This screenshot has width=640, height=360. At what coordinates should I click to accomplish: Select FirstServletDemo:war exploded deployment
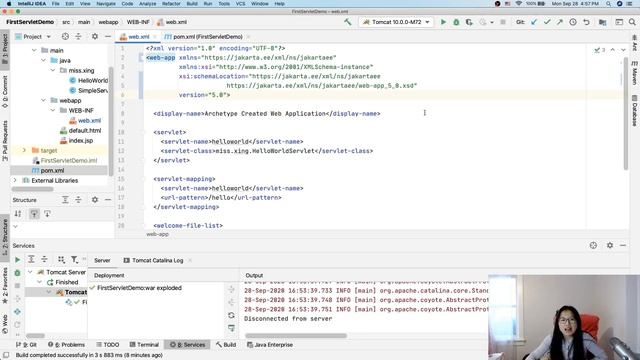click(139, 288)
